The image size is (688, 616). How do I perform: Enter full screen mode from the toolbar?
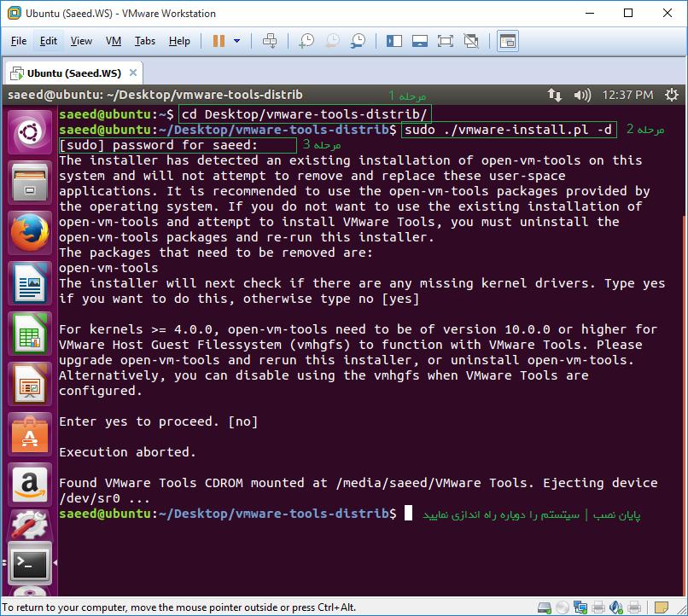coord(446,41)
